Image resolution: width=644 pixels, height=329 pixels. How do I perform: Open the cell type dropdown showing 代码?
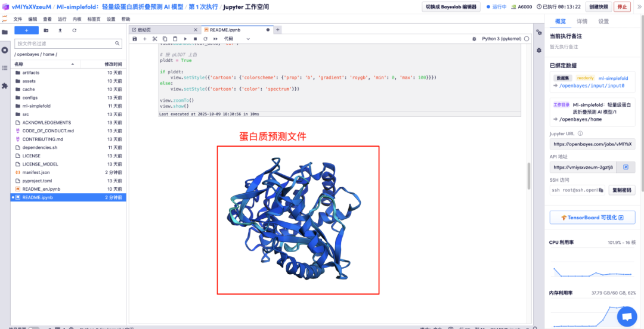[237, 39]
